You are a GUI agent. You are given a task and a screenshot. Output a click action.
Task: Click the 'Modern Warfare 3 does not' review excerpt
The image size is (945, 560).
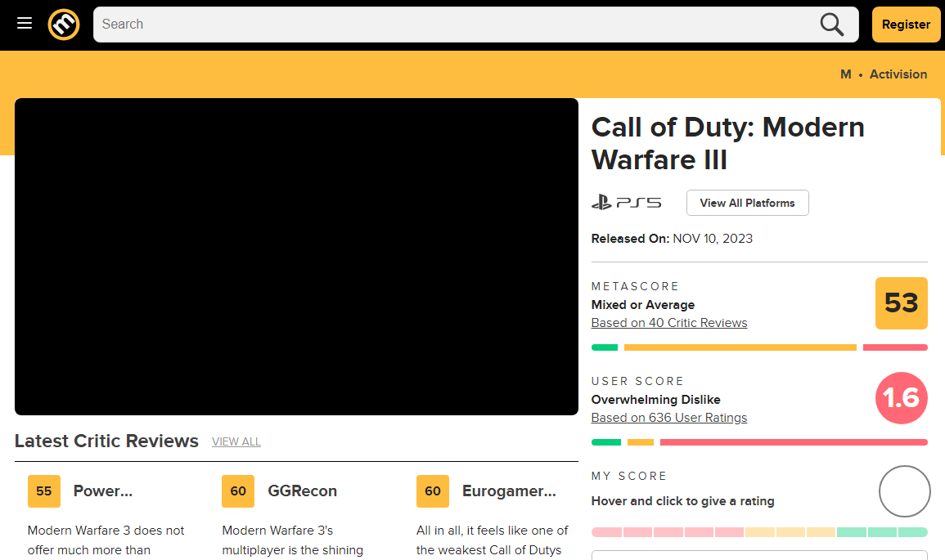coord(106,531)
